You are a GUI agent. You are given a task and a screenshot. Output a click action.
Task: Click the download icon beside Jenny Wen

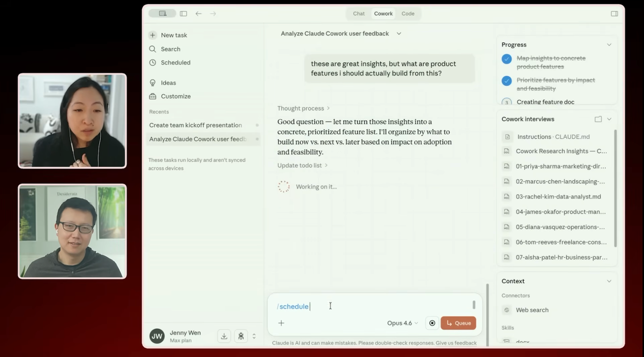pos(224,336)
